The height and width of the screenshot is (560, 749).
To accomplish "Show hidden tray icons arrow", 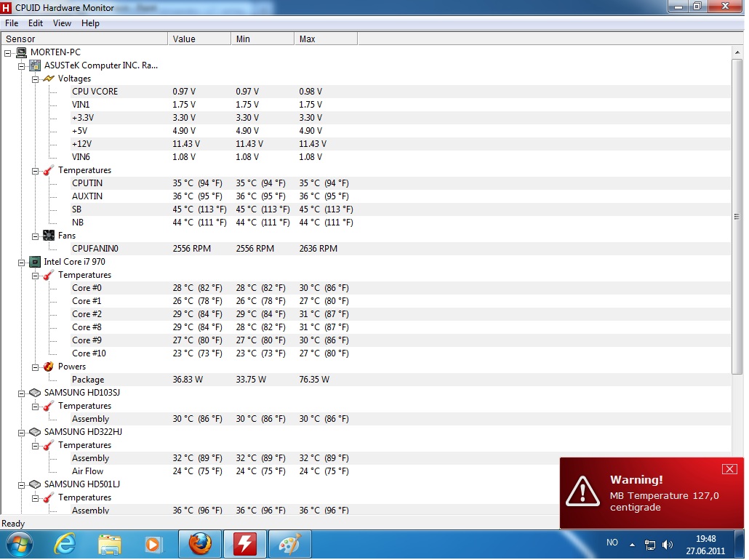I will pyautogui.click(x=632, y=545).
